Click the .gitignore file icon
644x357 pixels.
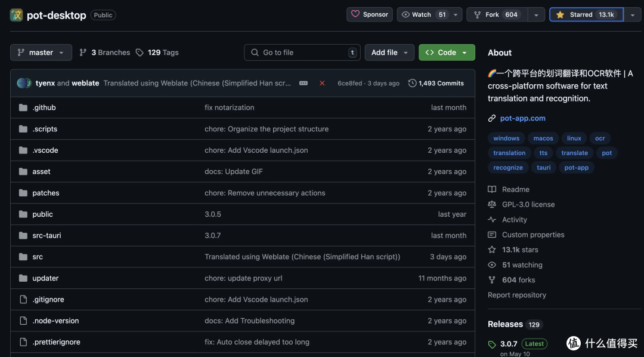tap(23, 300)
